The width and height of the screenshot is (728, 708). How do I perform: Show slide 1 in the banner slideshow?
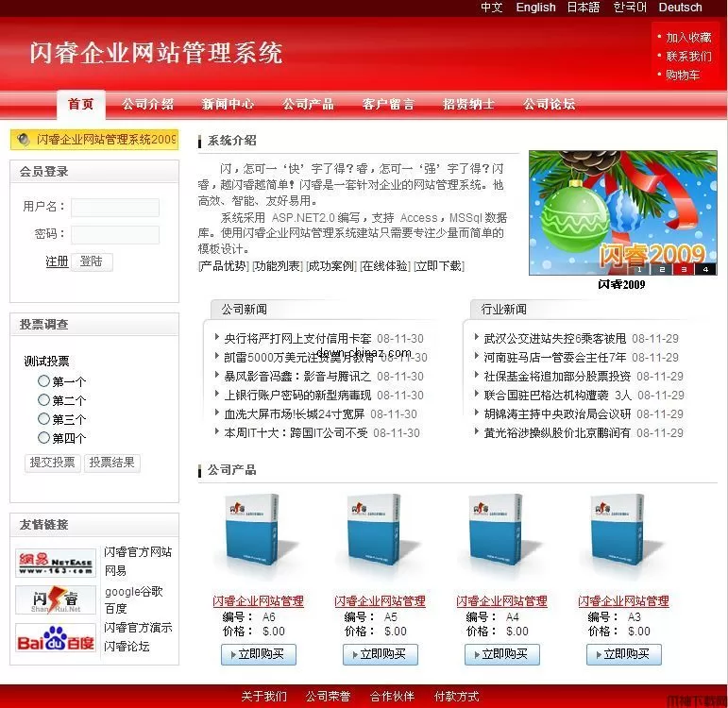(639, 269)
